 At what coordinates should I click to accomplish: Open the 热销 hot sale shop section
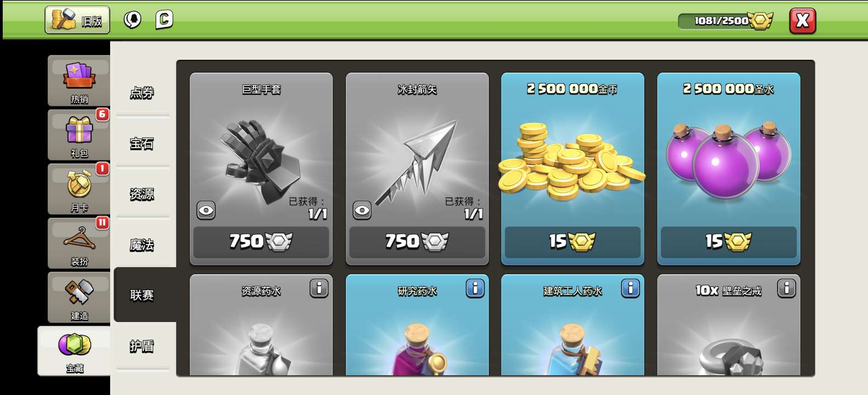(79, 81)
